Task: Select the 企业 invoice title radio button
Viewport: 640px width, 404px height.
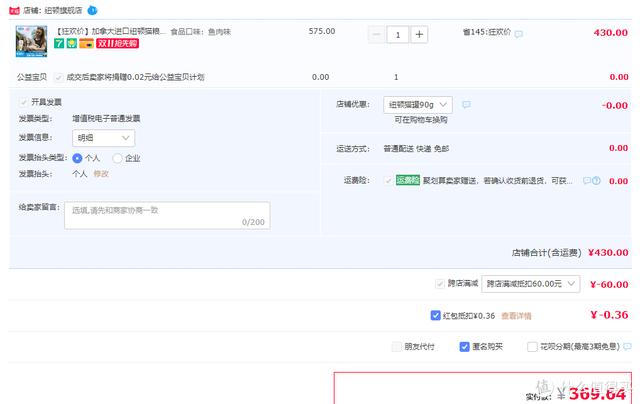Action: [x=117, y=158]
